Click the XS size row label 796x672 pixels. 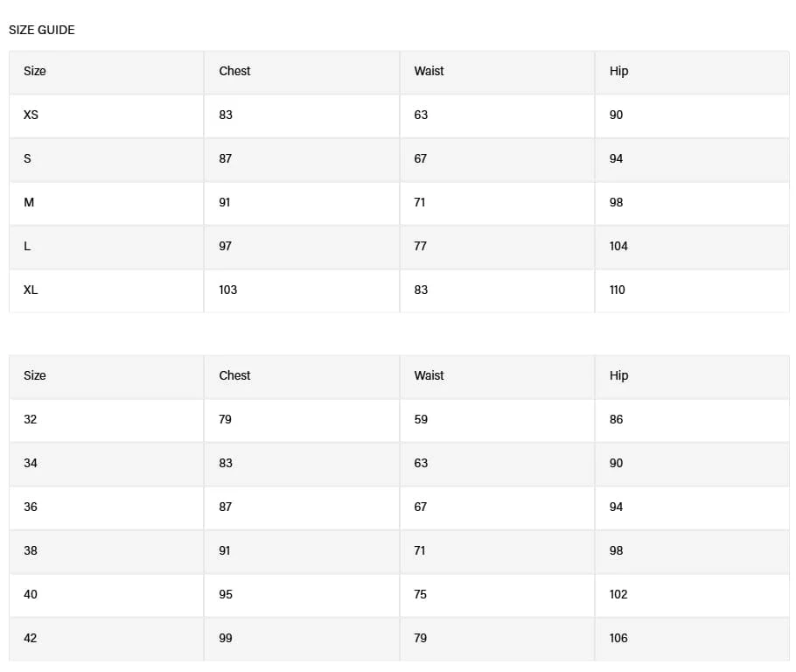click(31, 115)
